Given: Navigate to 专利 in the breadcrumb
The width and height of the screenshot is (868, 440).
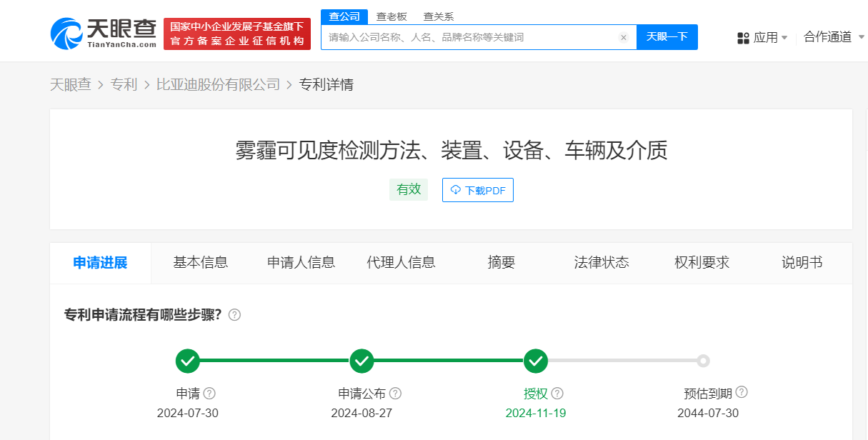Looking at the screenshot, I should click(x=124, y=84).
